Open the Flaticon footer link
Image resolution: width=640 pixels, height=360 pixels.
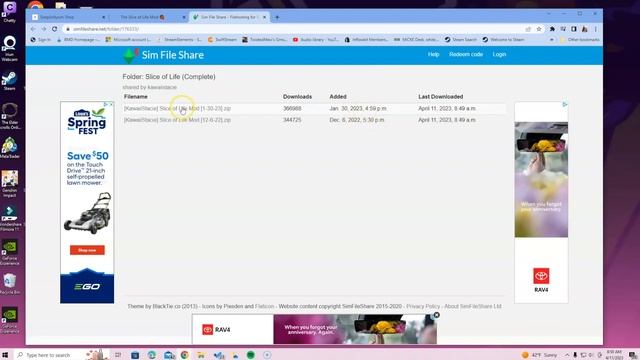point(264,306)
